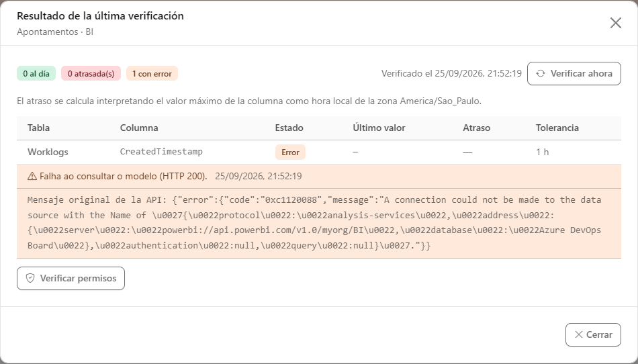Image resolution: width=638 pixels, height=364 pixels.
Task: Click the Último valor column header
Action: 379,128
